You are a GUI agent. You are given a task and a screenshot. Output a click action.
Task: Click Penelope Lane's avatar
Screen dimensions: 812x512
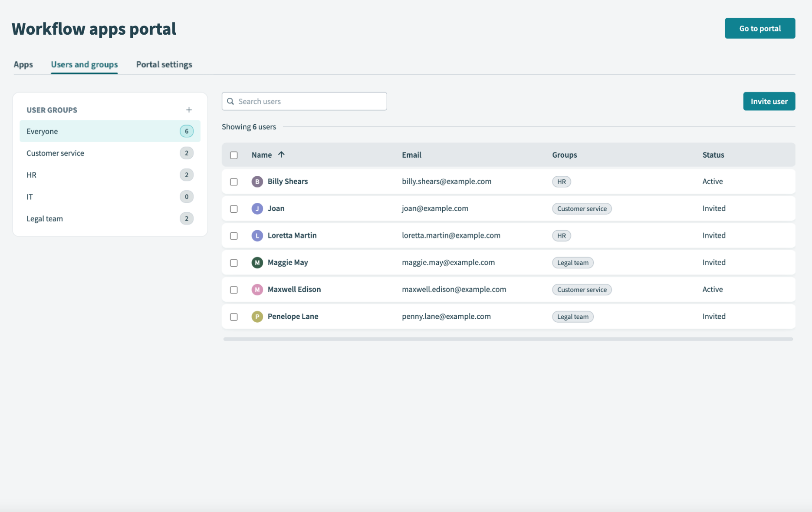tap(257, 317)
